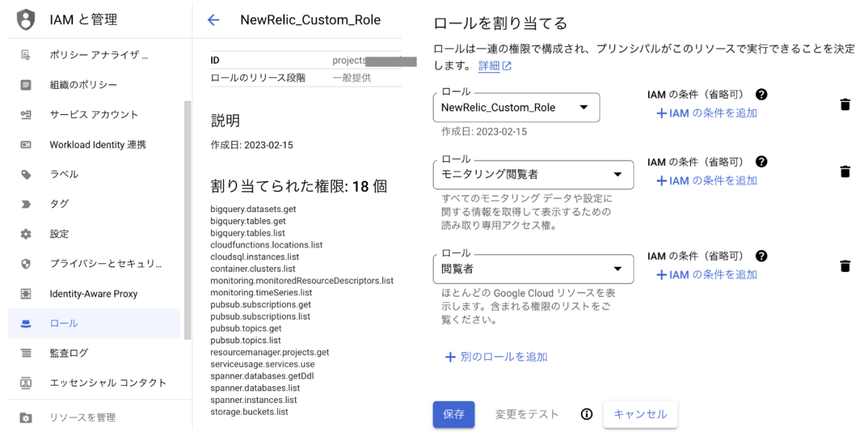Screen dimensions: 868x445
Task: Remove the 閲覧者 role with trash icon
Action: [844, 266]
